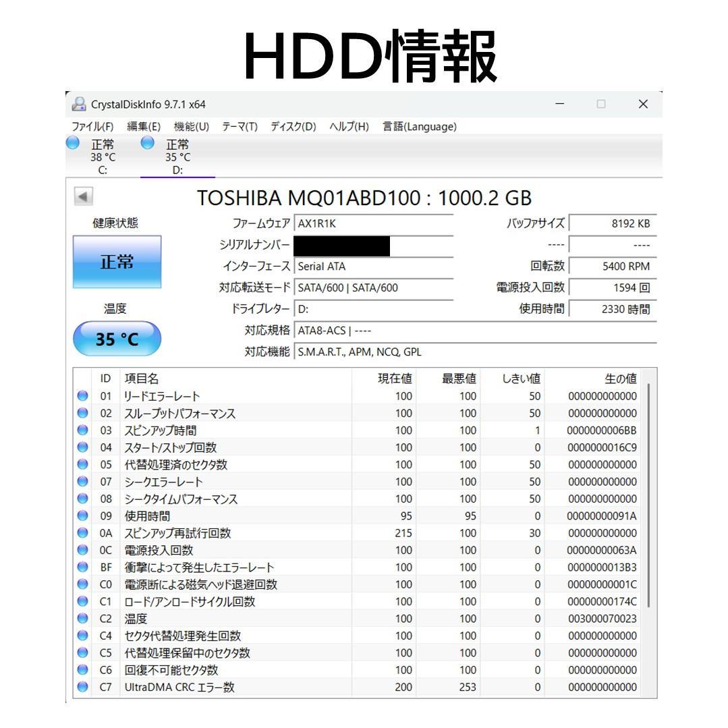Screen dimensions: 728x728
Task: Click the blue status dot beside リードエラーレート
Action: click(x=82, y=396)
